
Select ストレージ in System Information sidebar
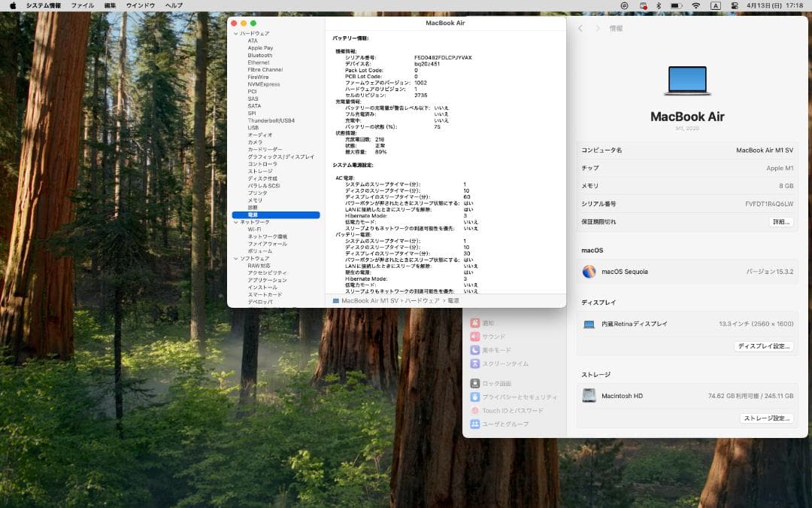tap(260, 172)
